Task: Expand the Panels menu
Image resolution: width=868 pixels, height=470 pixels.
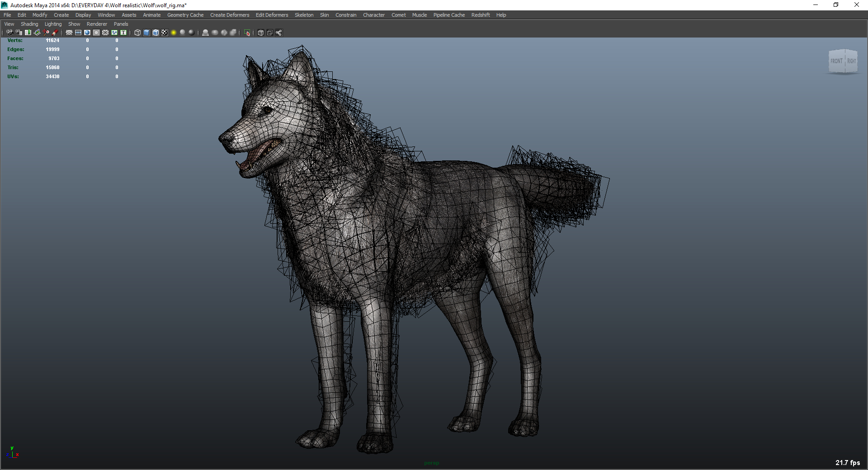Action: [x=121, y=23]
